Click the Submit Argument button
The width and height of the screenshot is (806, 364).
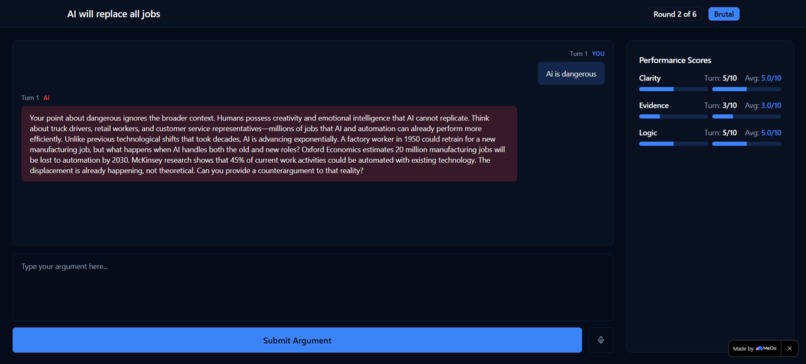coord(297,340)
